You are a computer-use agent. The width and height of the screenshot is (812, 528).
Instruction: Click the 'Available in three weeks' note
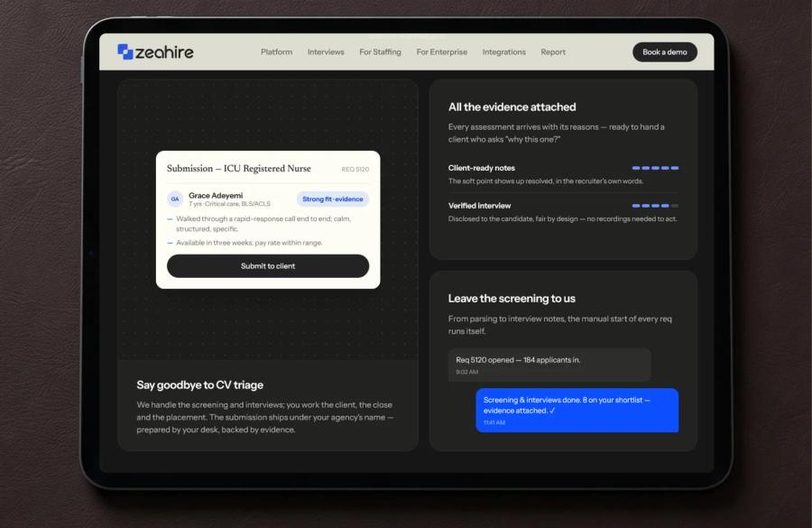coord(249,243)
